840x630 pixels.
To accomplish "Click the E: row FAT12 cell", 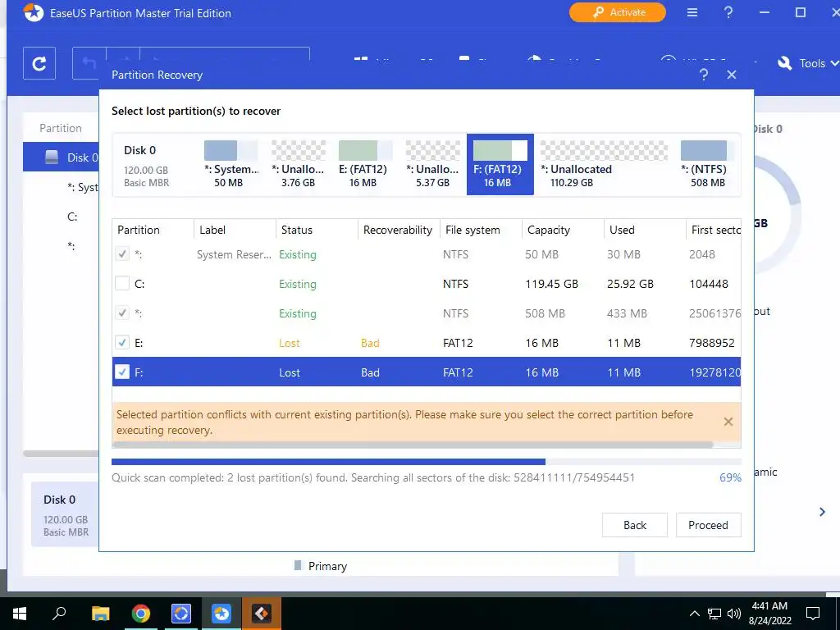I will tap(458, 343).
